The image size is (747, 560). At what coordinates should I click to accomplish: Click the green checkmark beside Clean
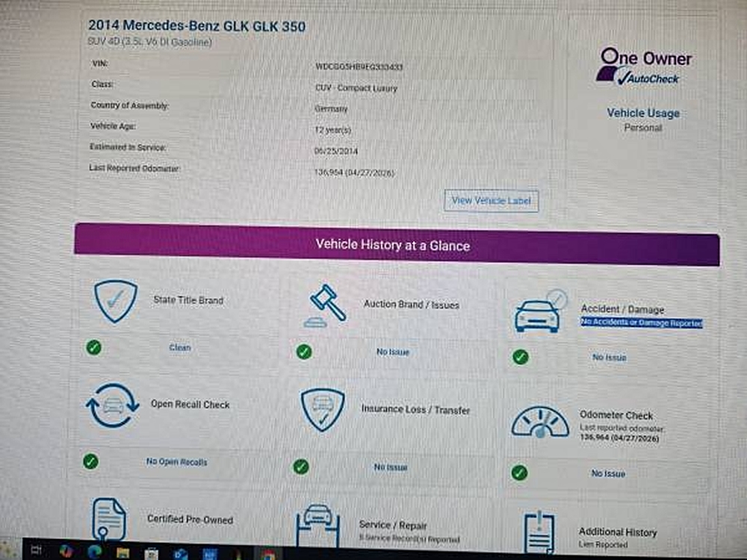(94, 348)
